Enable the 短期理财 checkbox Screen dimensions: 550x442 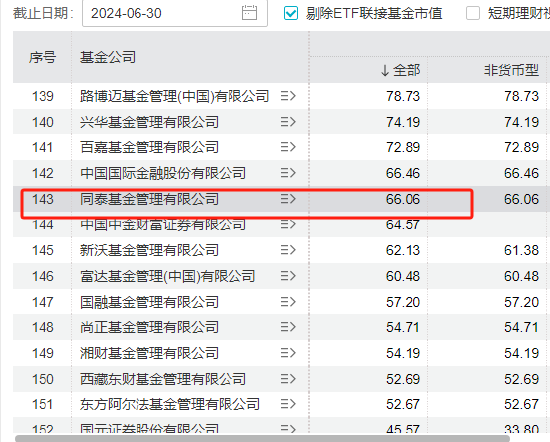[473, 13]
